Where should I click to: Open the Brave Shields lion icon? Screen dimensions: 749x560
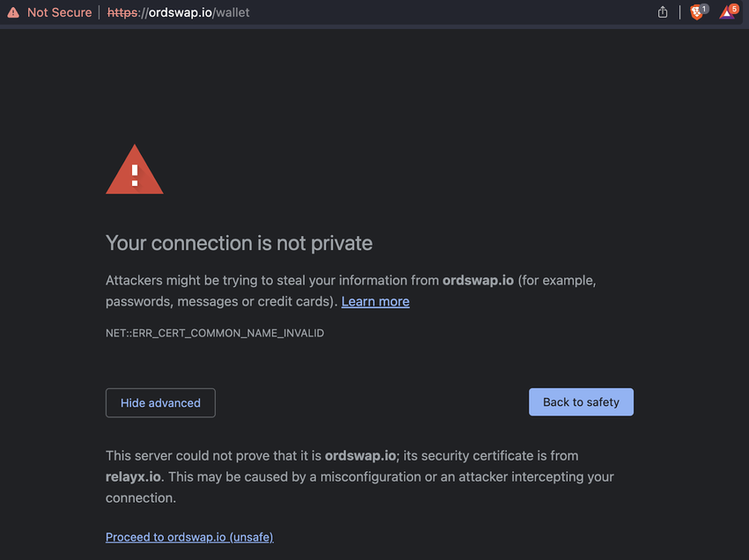click(695, 13)
